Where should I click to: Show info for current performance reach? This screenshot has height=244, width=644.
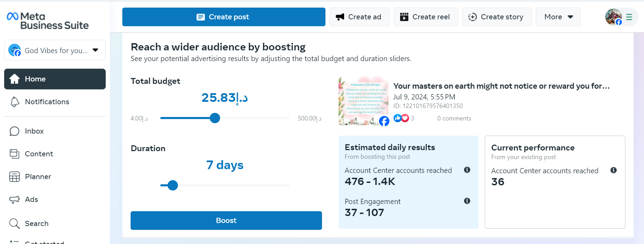tap(614, 170)
